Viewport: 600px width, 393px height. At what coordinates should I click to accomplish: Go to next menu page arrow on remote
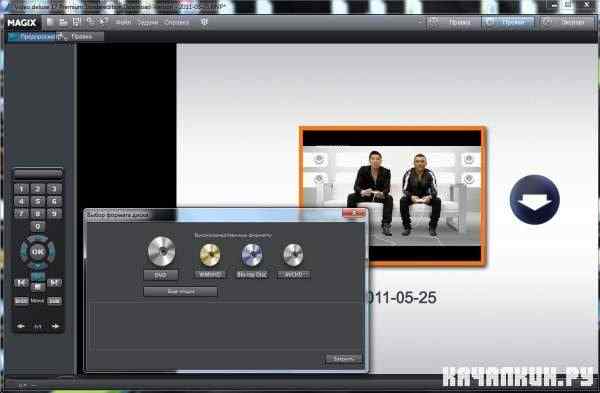coord(55,326)
